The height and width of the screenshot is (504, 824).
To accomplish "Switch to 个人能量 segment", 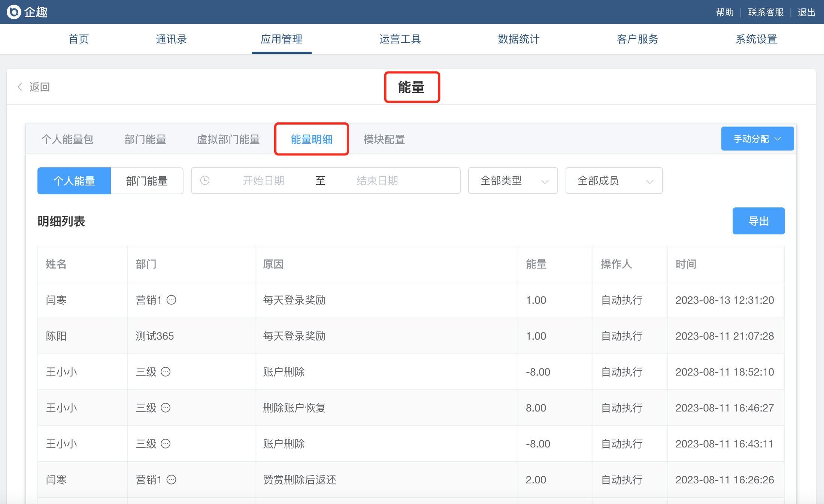I will [x=74, y=181].
